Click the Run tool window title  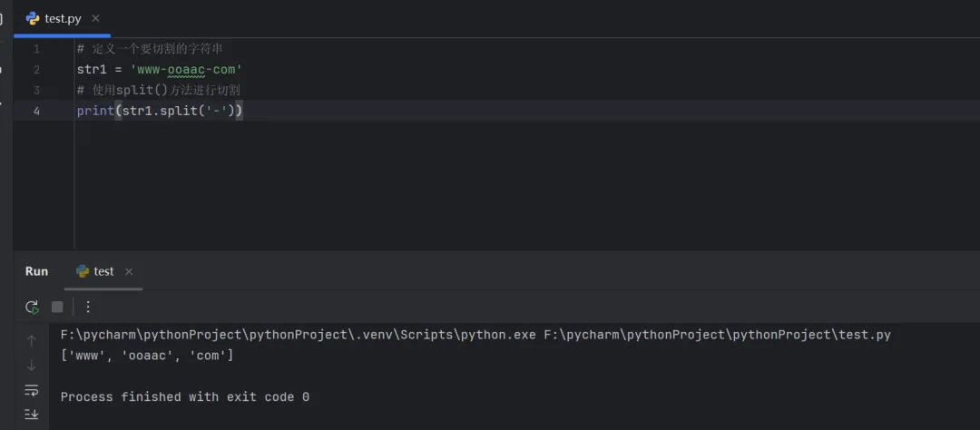pos(36,271)
